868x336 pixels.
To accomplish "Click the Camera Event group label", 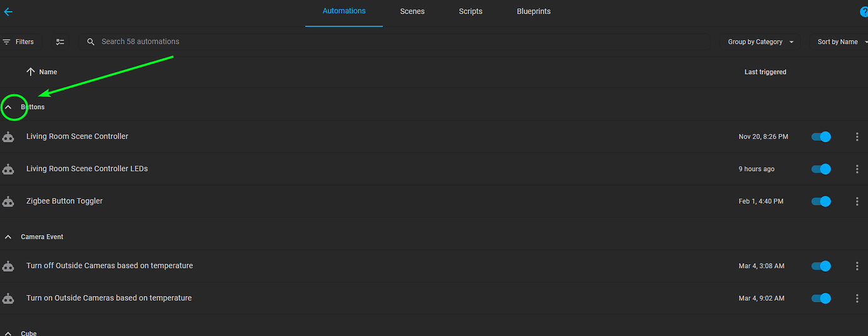I will [42, 237].
